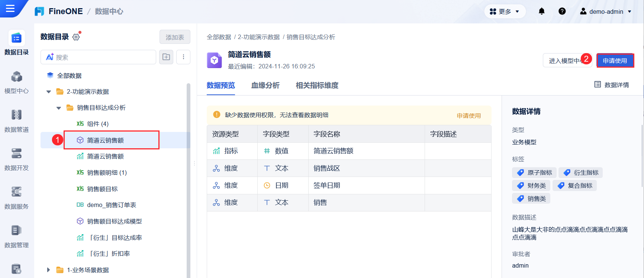Collapse the 2-功能演示数据 folder
644x278 pixels.
click(49, 92)
